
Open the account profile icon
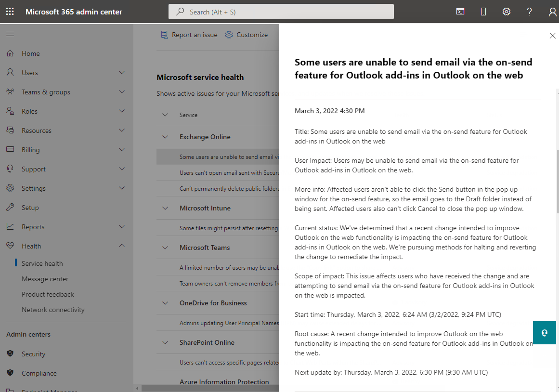click(x=552, y=11)
